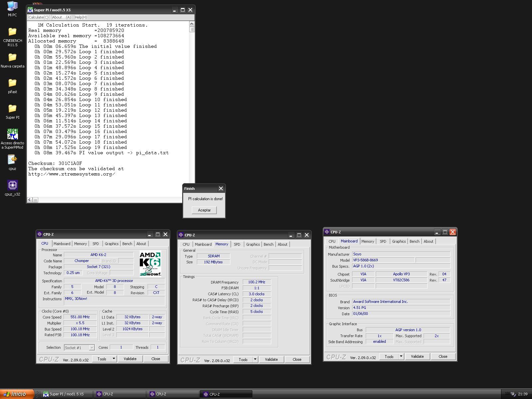Open the About...(A) menu
Viewport: 532px width, 399px height.
click(62, 17)
